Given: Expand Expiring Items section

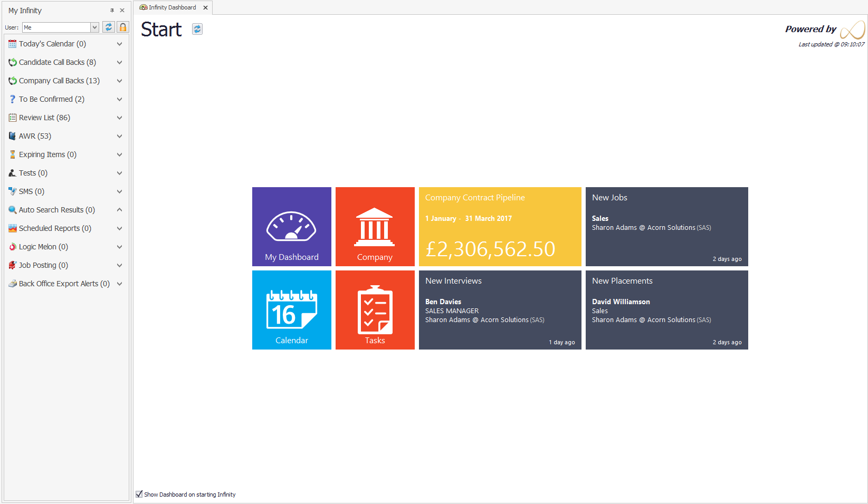Looking at the screenshot, I should coord(120,154).
